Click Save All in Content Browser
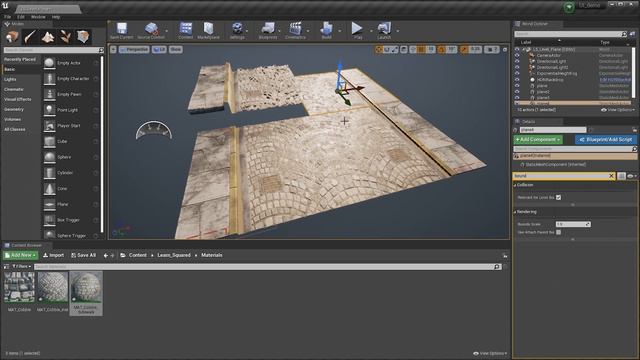Viewport: 640px width, 360px height. coord(83,255)
